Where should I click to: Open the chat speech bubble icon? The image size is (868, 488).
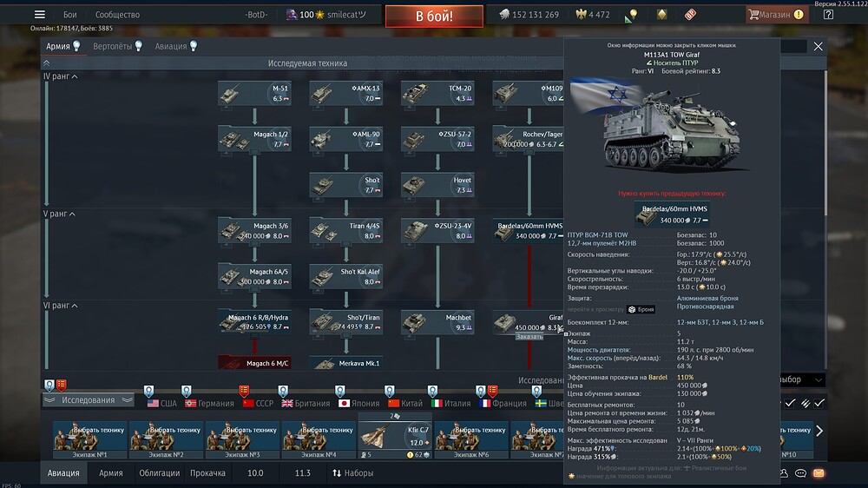pos(800,473)
